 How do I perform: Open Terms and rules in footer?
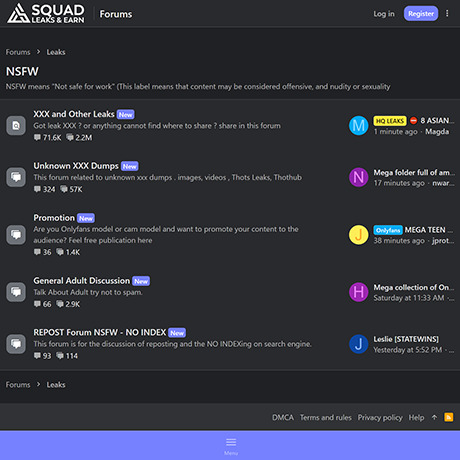click(326, 417)
